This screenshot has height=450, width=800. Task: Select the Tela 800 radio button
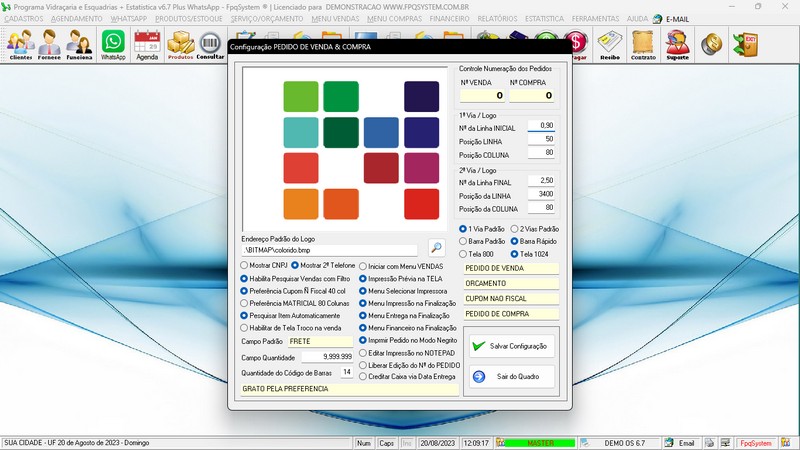(x=463, y=254)
